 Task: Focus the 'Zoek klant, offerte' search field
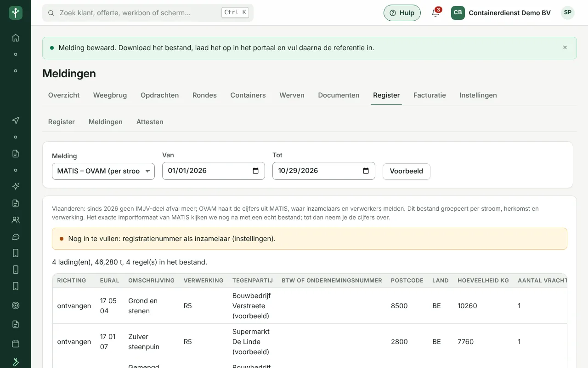tap(148, 13)
